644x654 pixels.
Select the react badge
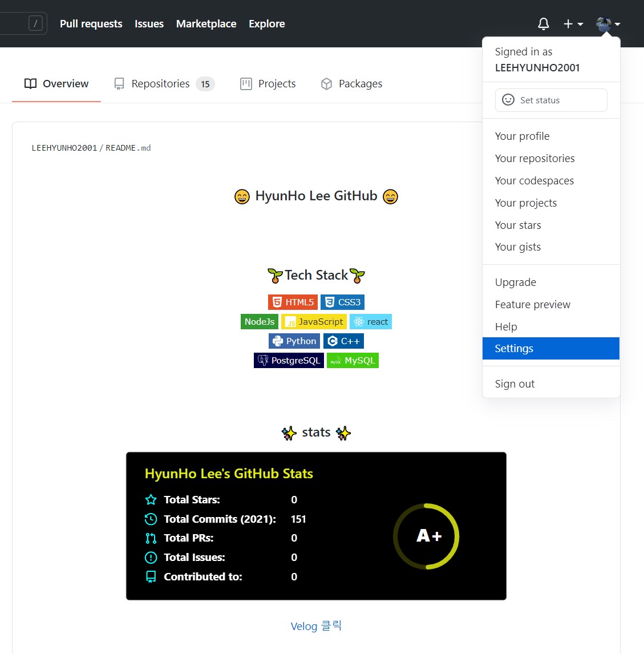tap(371, 321)
